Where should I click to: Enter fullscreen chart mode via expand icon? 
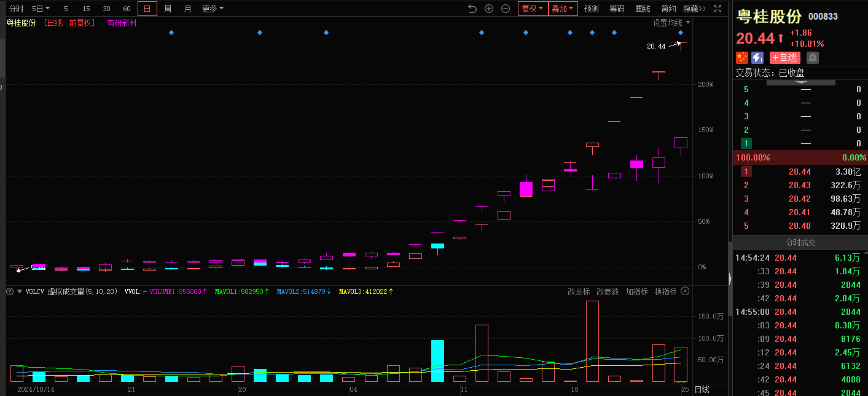[x=717, y=9]
